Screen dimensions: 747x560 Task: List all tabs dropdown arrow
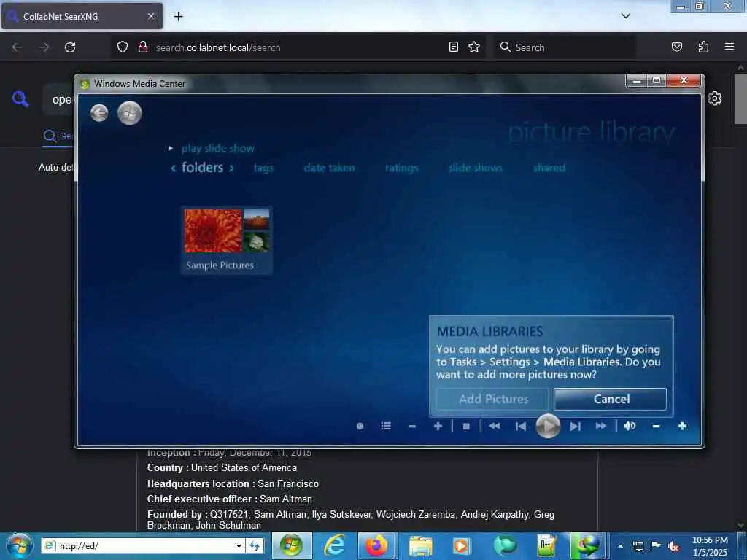coord(626,16)
